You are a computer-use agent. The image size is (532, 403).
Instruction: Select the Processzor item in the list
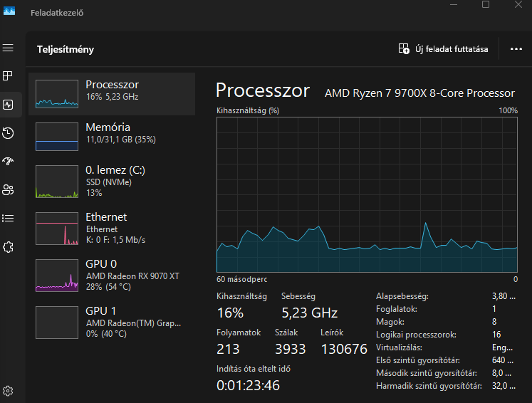(x=112, y=94)
